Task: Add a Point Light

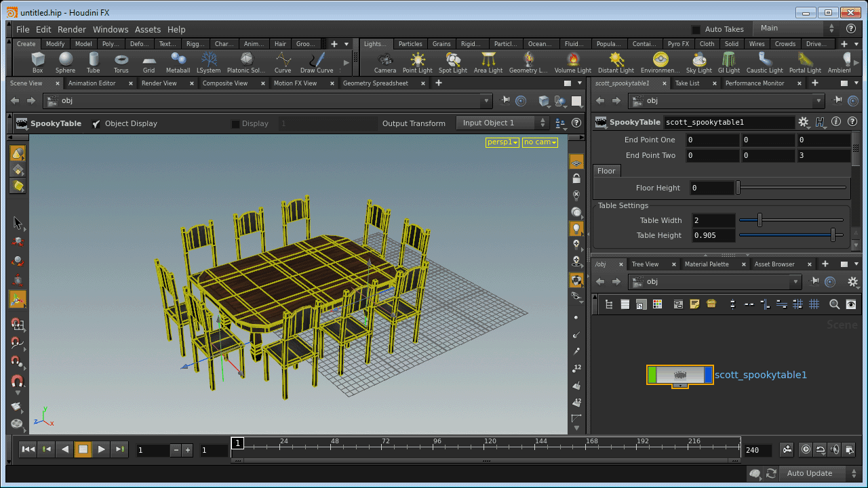Action: tap(417, 62)
